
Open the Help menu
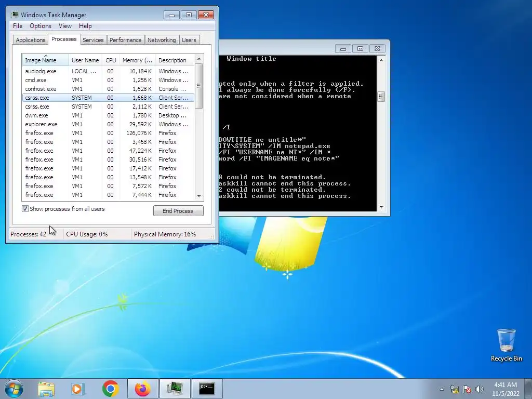tap(85, 26)
